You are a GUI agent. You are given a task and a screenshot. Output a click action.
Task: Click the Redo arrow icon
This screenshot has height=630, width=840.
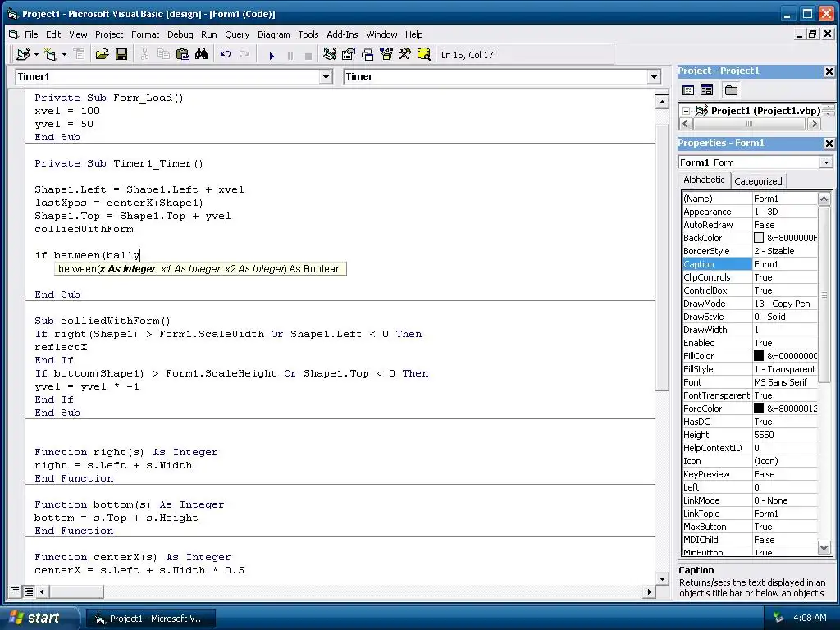pos(244,54)
